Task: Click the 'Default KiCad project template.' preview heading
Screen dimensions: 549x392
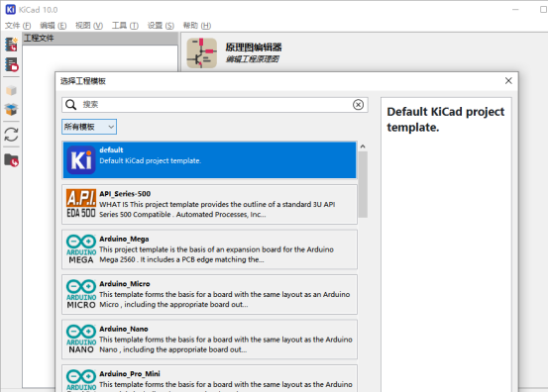Action: click(x=445, y=119)
